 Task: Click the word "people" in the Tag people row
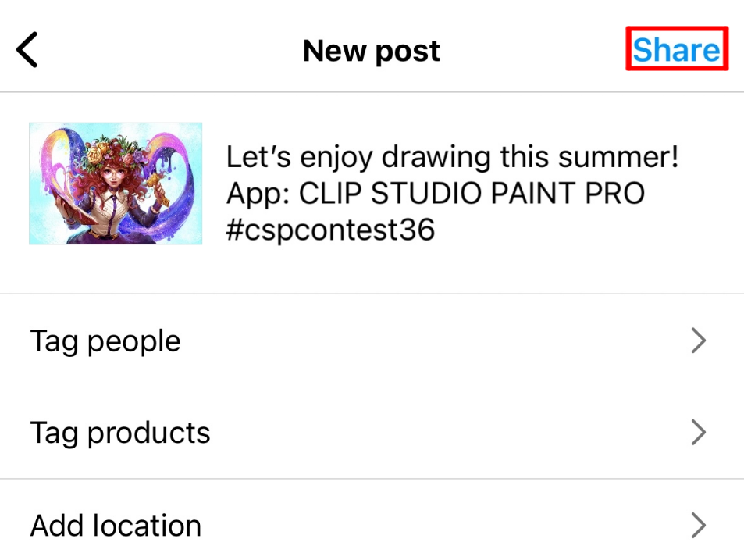[133, 341]
